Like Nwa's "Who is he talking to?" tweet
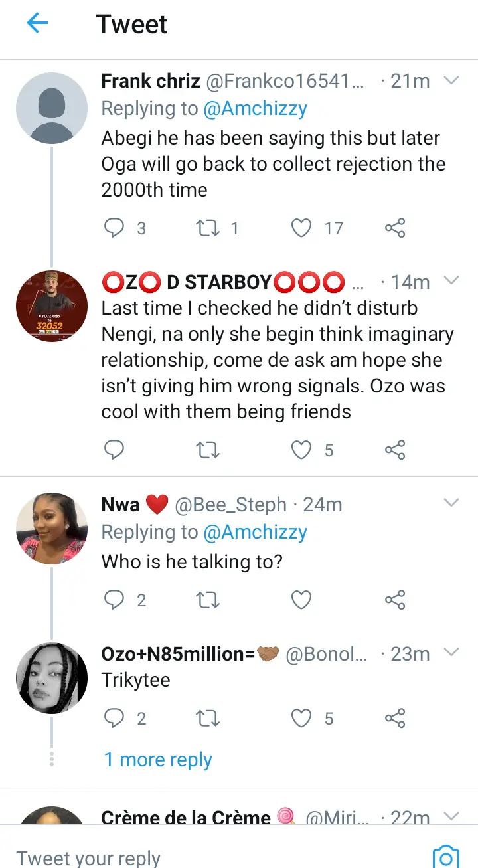478x868 pixels. pyautogui.click(x=302, y=600)
